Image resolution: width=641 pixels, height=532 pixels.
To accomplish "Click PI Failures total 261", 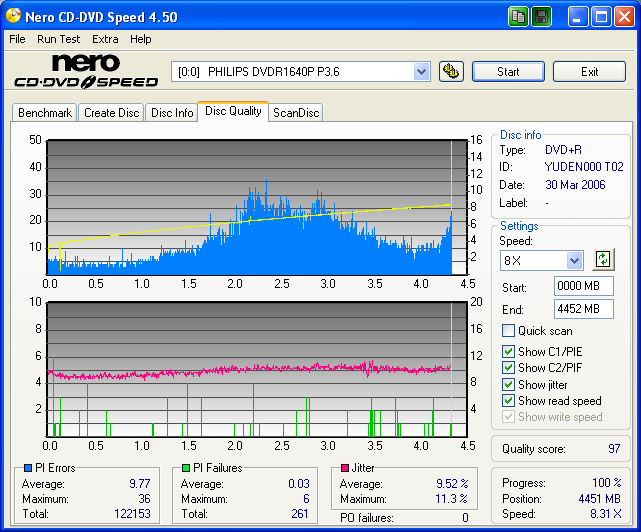I will coord(300,514).
